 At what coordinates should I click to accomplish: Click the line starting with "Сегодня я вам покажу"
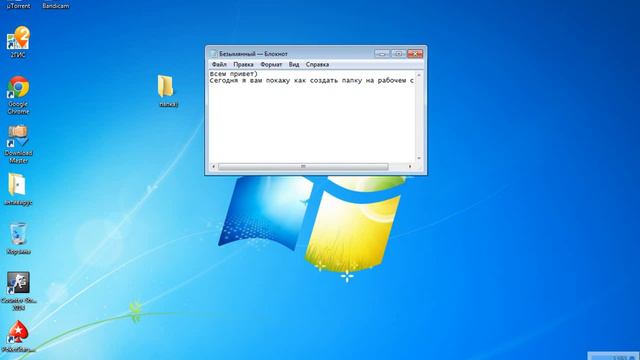tap(312, 81)
